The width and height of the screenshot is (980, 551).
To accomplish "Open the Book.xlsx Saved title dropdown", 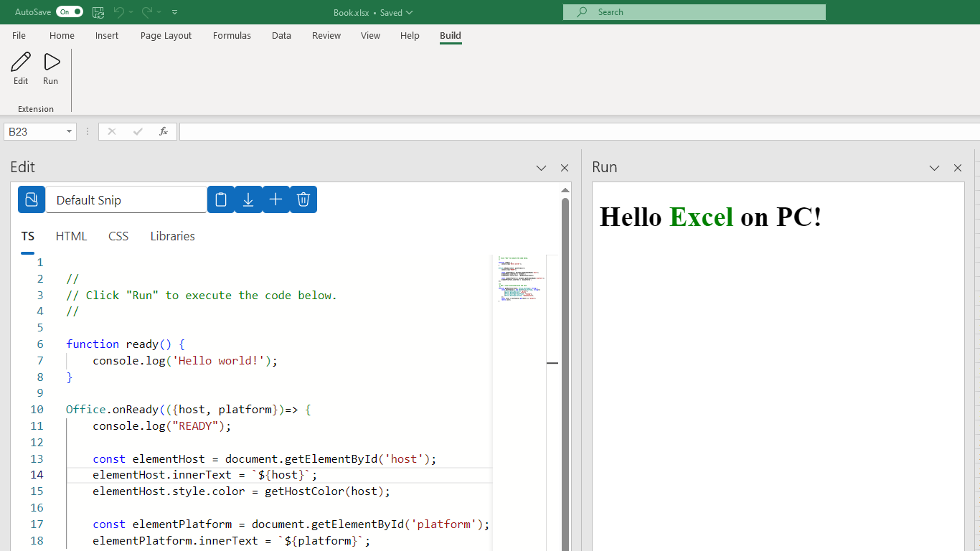I will [373, 12].
